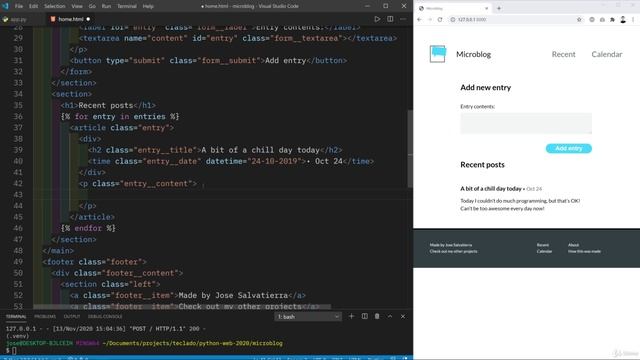The height and width of the screenshot is (360, 640).
Task: Select the TERMINAL panel tab
Action: point(16,316)
